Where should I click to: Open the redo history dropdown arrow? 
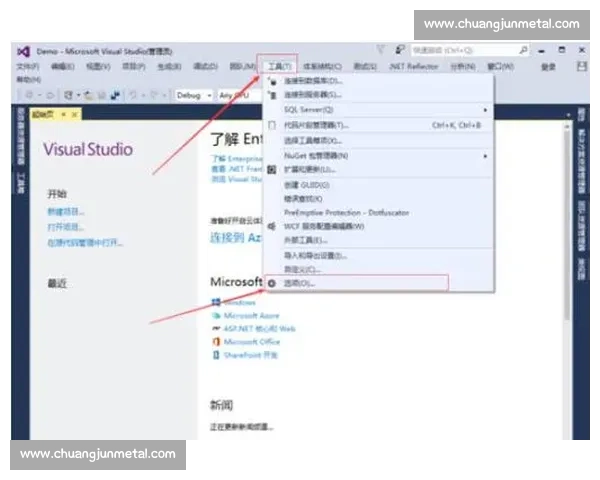[164, 95]
